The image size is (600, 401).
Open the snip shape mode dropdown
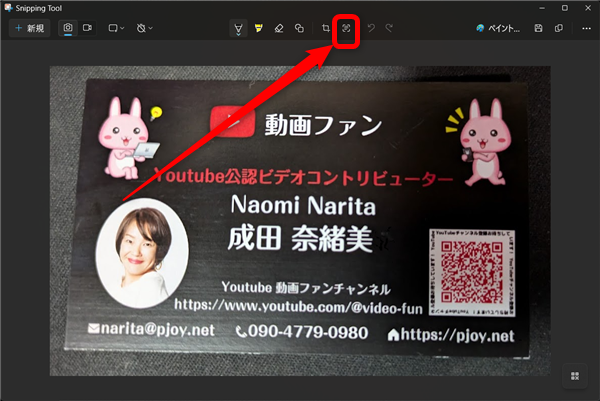(116, 28)
